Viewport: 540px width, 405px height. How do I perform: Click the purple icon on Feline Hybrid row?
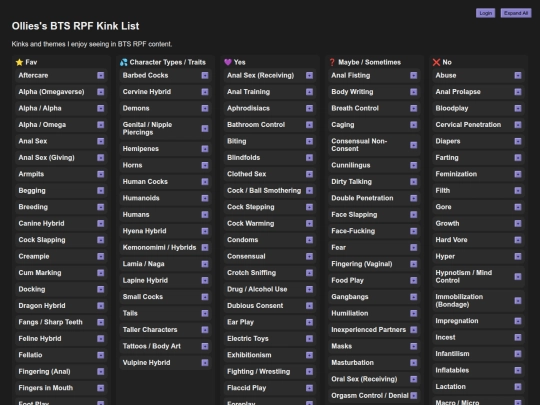[x=101, y=339]
